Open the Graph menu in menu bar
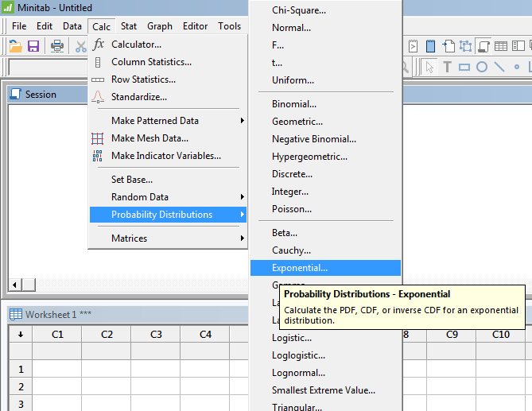 click(160, 26)
